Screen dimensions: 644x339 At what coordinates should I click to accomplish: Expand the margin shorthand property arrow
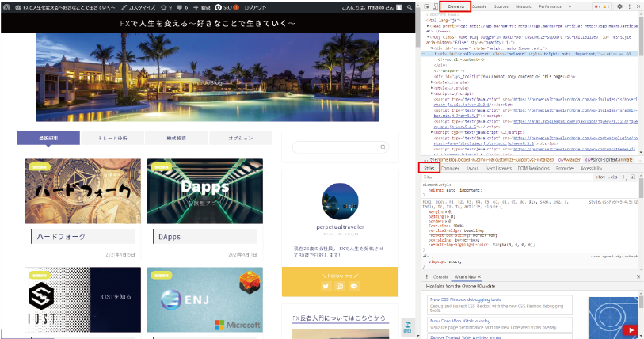[x=446, y=211]
